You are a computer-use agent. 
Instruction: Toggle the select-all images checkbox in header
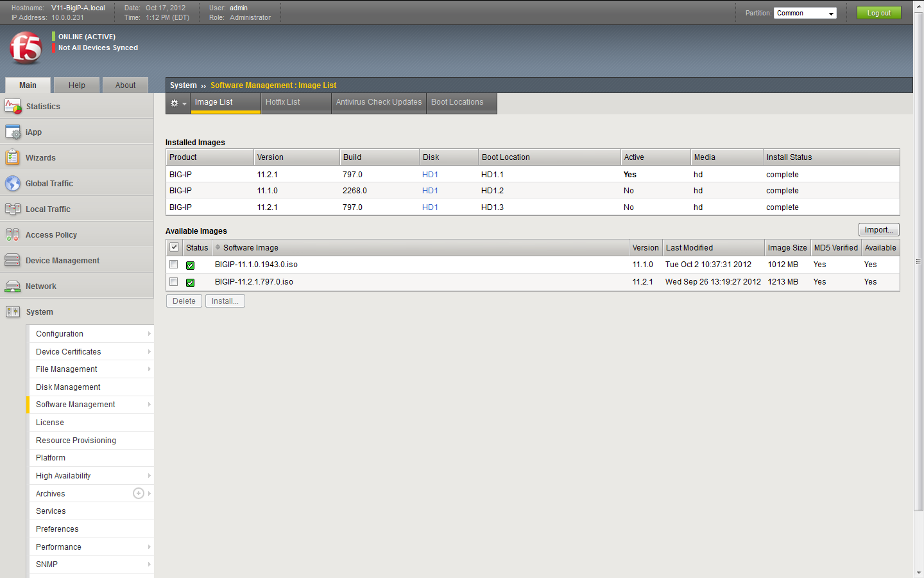[174, 247]
